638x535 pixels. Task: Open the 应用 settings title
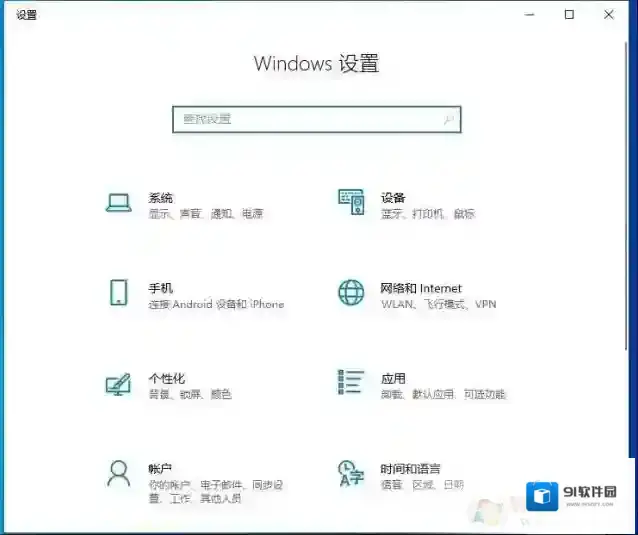[393, 378]
